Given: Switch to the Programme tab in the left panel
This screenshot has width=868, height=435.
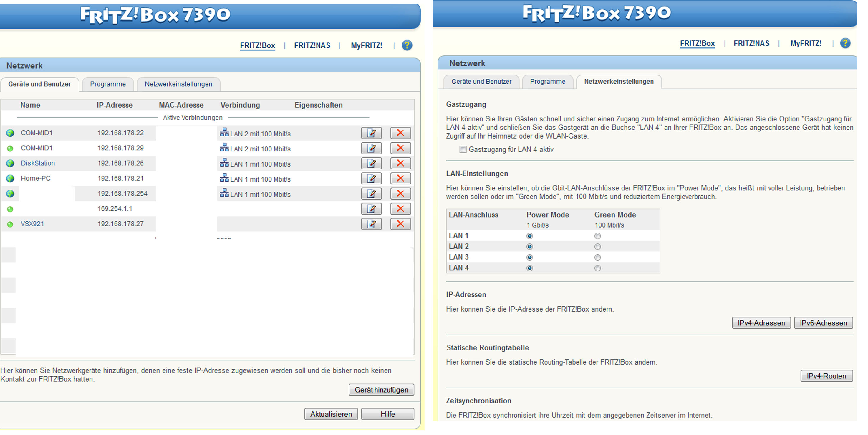Looking at the screenshot, I should tap(107, 84).
